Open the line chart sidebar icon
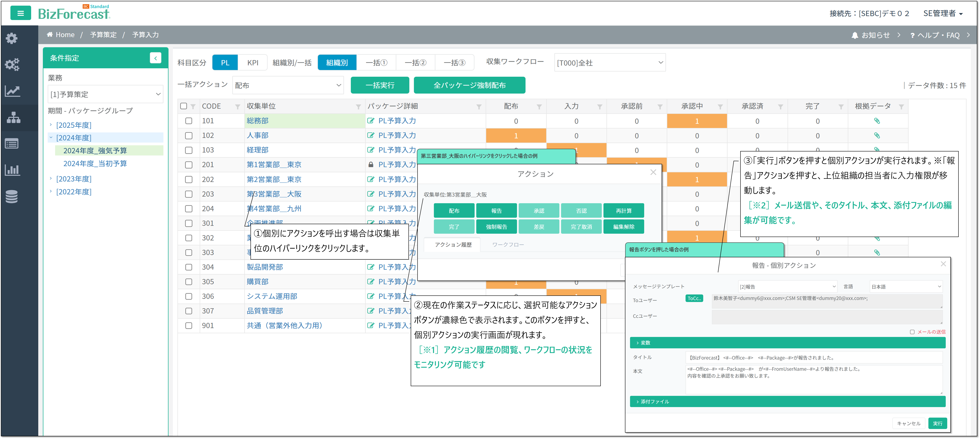The width and height of the screenshot is (980, 439). pyautogui.click(x=12, y=91)
